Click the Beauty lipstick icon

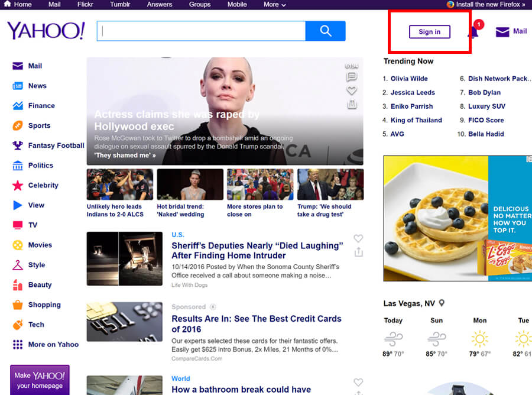pos(18,284)
